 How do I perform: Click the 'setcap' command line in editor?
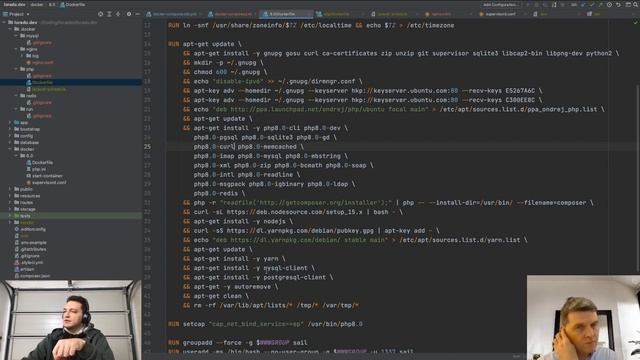click(265, 324)
